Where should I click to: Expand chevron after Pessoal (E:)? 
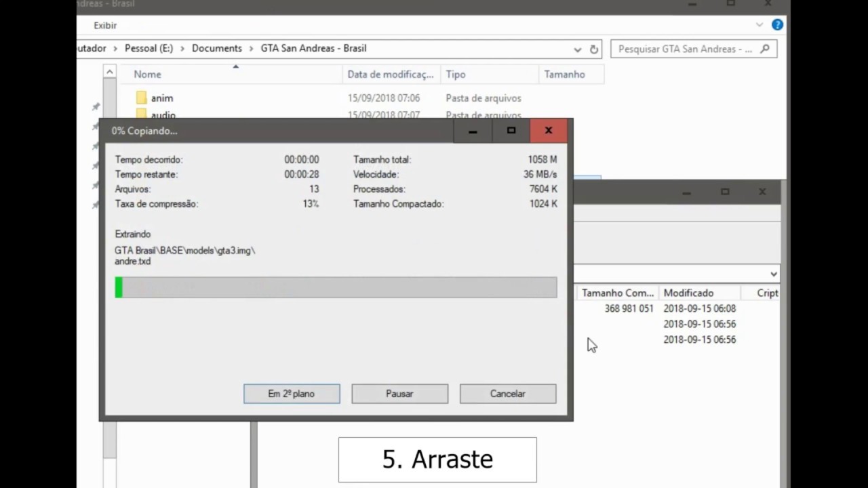[x=182, y=49]
